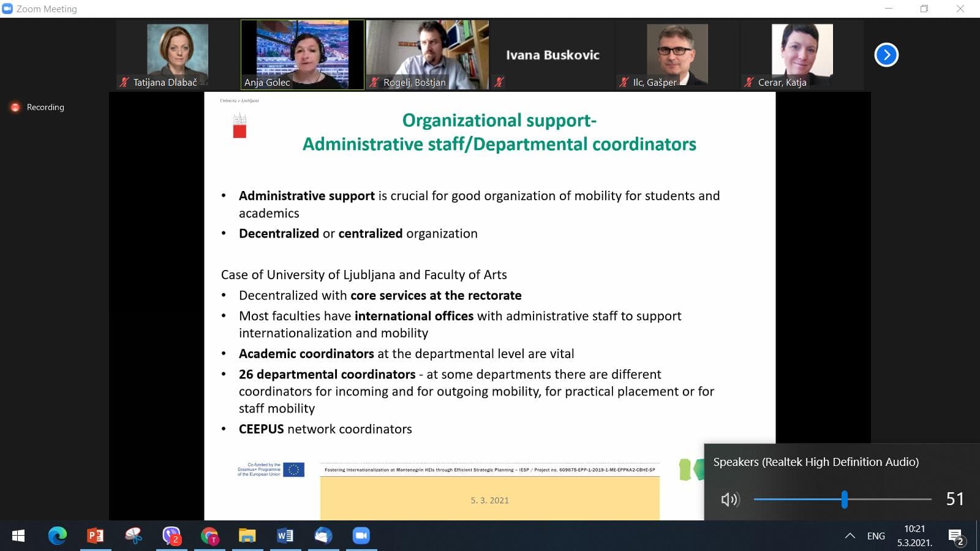Open the pinwheel app in taskbar
The height and width of the screenshot is (551, 980).
[x=134, y=536]
